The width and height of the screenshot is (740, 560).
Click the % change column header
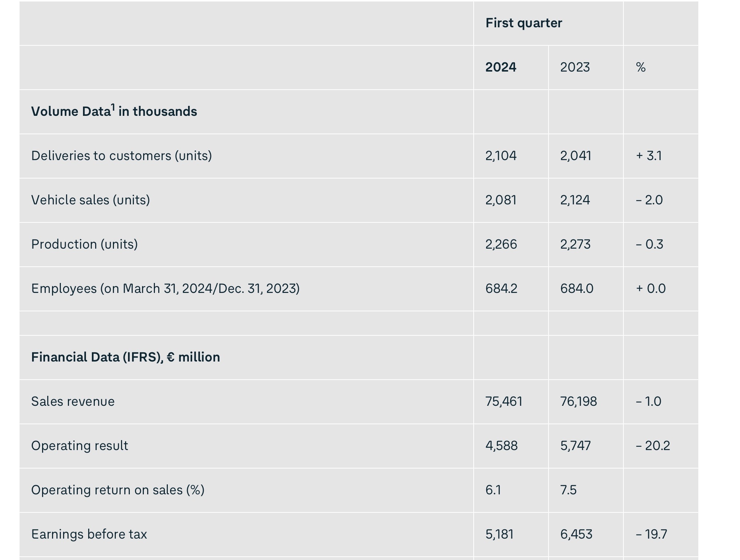(x=641, y=68)
